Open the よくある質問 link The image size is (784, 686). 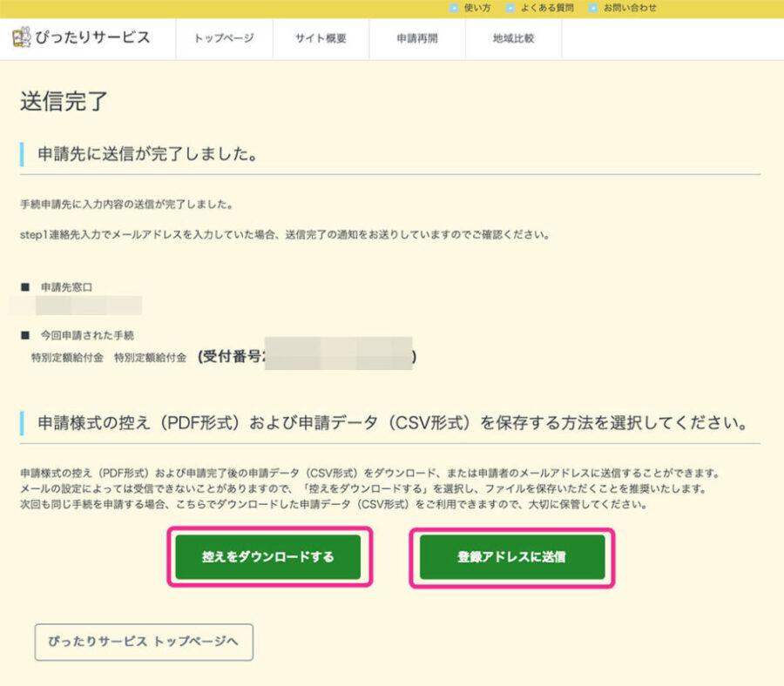point(547,8)
